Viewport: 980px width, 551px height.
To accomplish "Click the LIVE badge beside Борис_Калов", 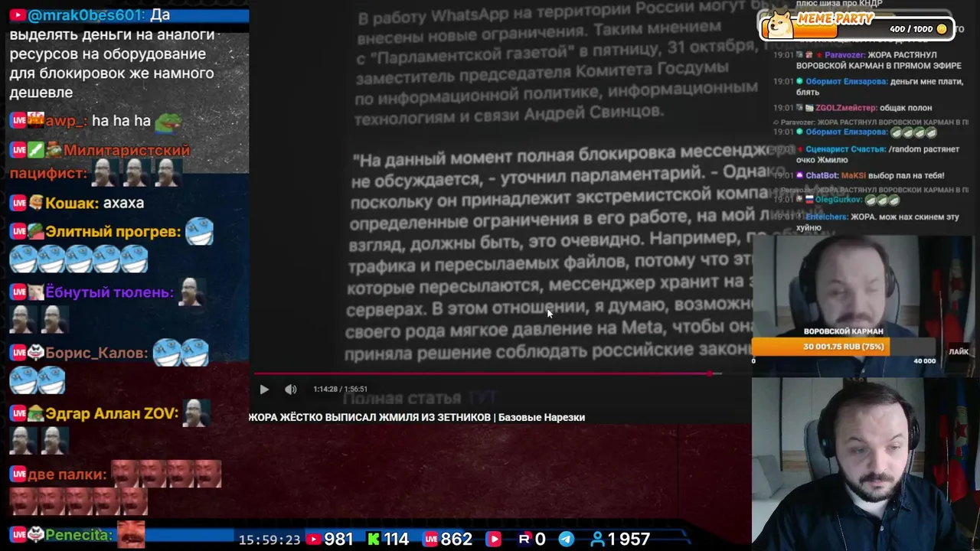I will 18,353.
